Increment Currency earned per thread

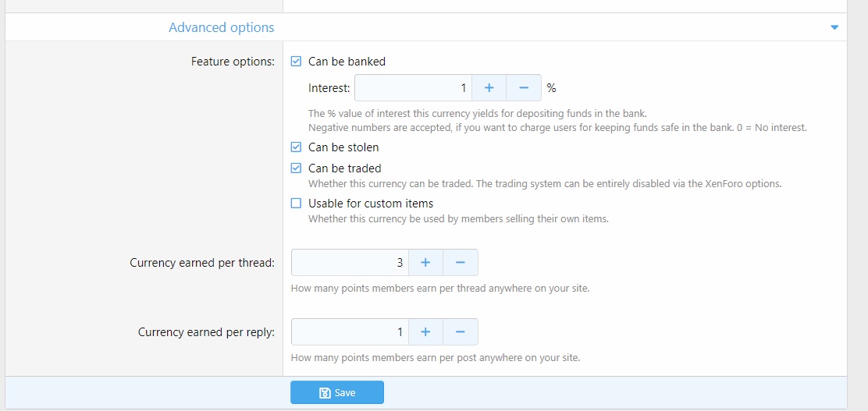pos(425,263)
